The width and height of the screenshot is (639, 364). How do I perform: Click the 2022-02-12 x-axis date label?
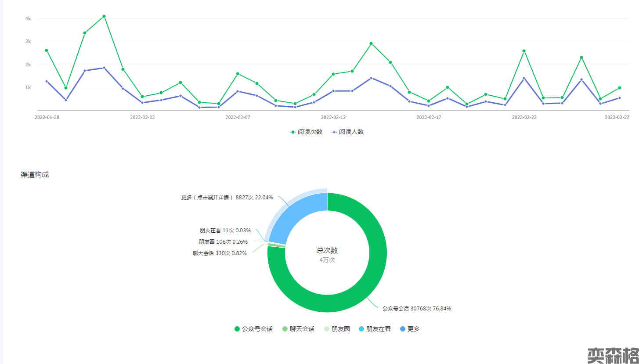[333, 117]
